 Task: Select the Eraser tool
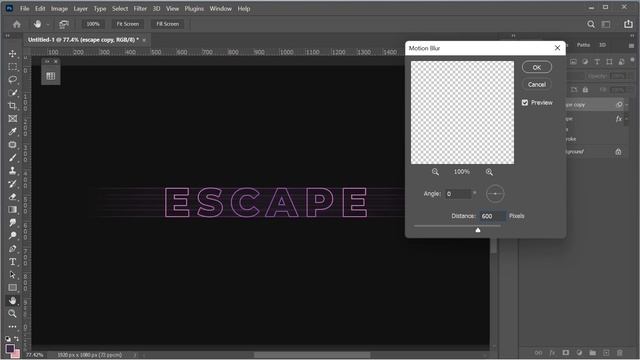(12, 197)
